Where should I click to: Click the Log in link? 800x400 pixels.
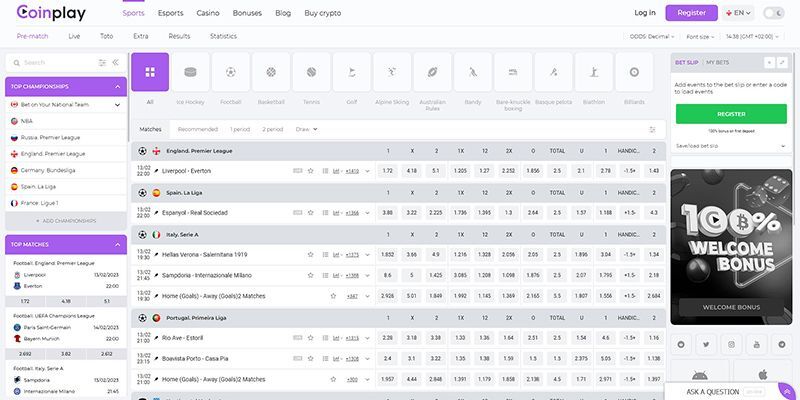(645, 13)
